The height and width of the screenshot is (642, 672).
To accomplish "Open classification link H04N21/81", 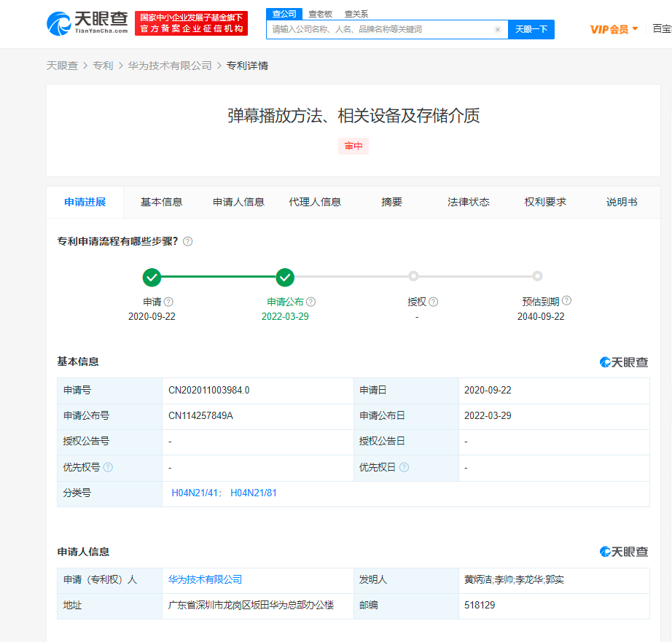I will pyautogui.click(x=254, y=493).
